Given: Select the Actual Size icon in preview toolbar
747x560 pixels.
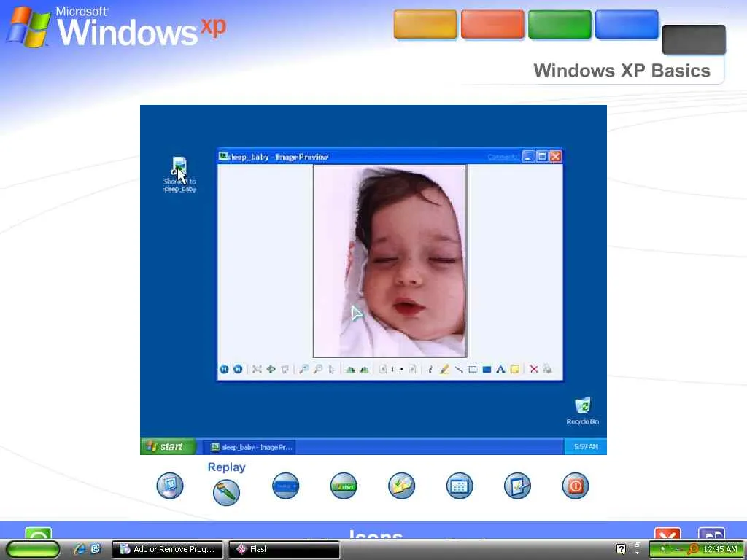Looking at the screenshot, I should (x=271, y=369).
